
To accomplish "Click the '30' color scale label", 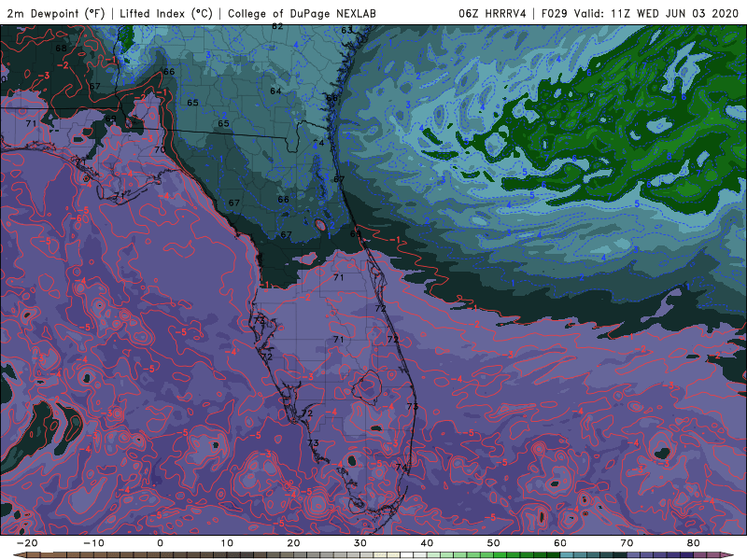I will click(x=360, y=543).
